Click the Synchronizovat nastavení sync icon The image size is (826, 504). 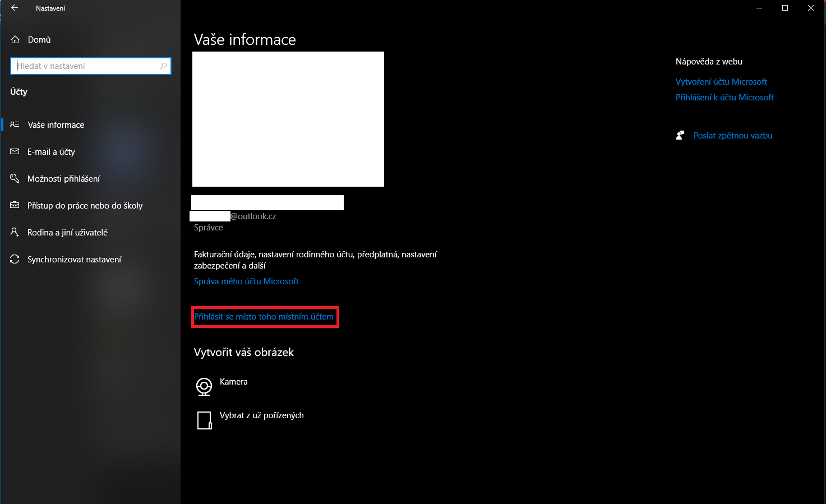point(15,260)
